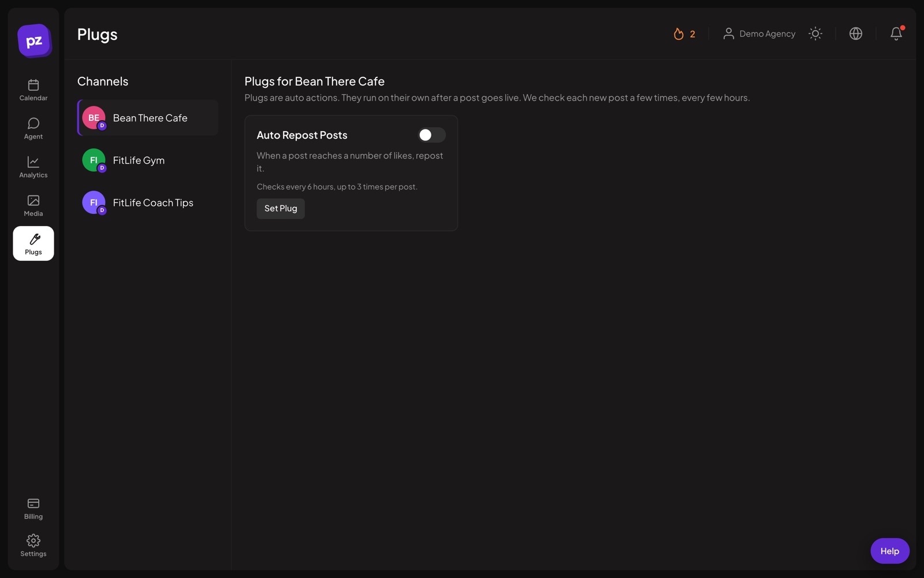Open the Media library
Image resolution: width=924 pixels, height=578 pixels.
[x=33, y=206]
